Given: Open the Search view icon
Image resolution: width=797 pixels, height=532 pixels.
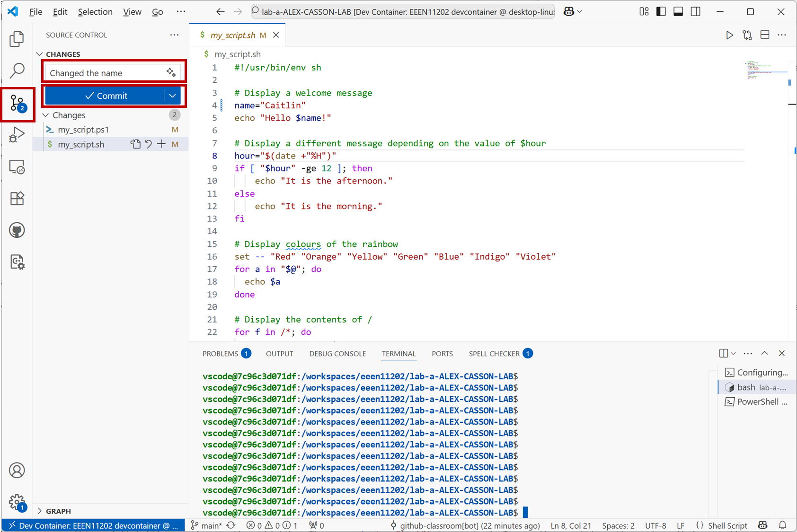Looking at the screenshot, I should 17,70.
